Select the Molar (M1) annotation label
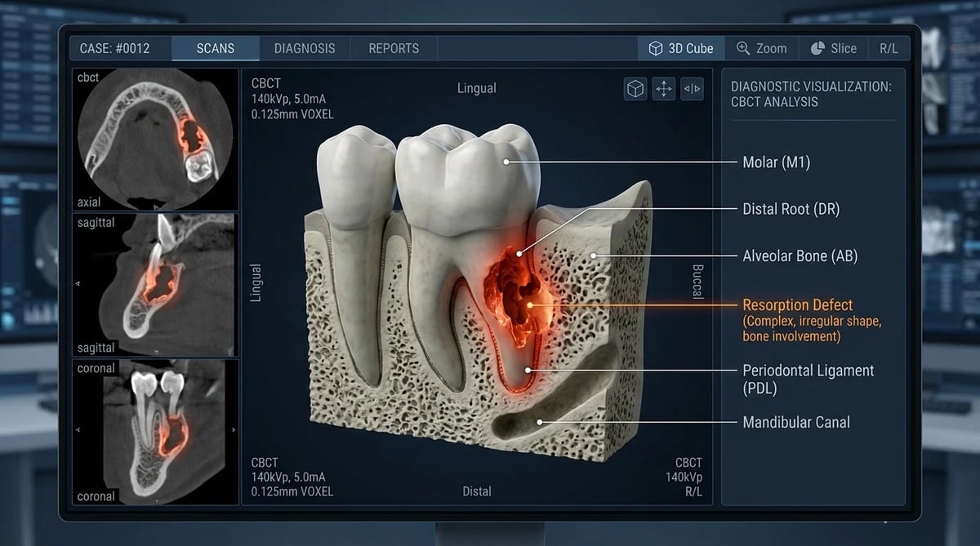Viewport: 980px width, 546px height. pyautogui.click(x=777, y=162)
